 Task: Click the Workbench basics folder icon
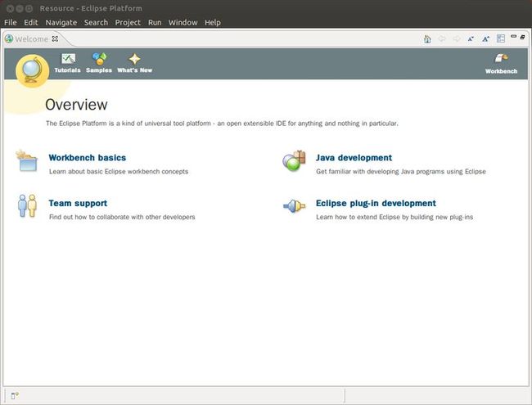[27, 161]
